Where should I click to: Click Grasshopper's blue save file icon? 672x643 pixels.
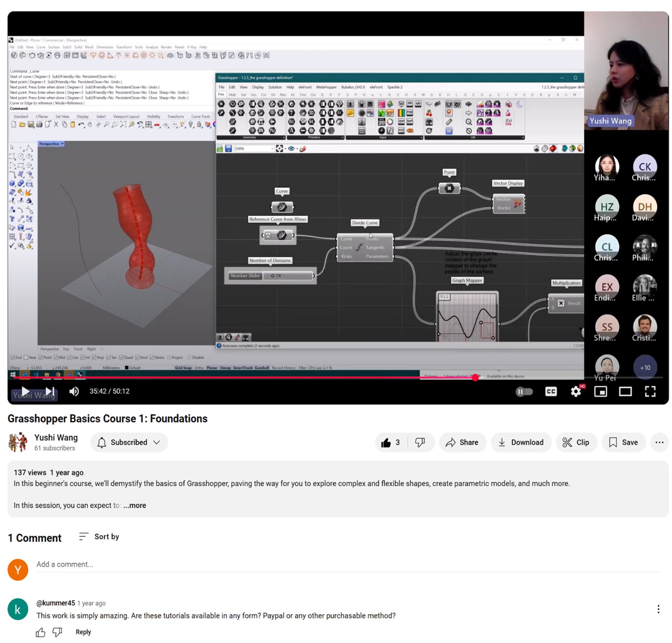pyautogui.click(x=228, y=148)
